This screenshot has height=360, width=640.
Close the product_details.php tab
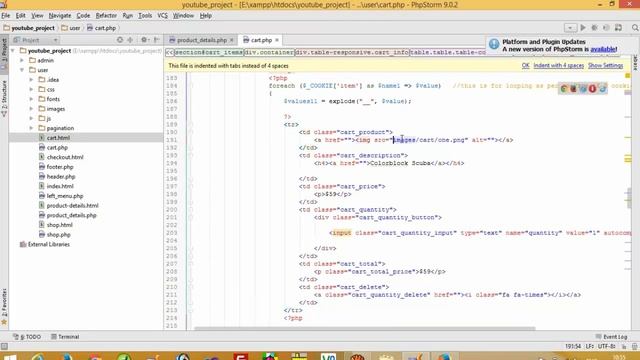(231, 40)
